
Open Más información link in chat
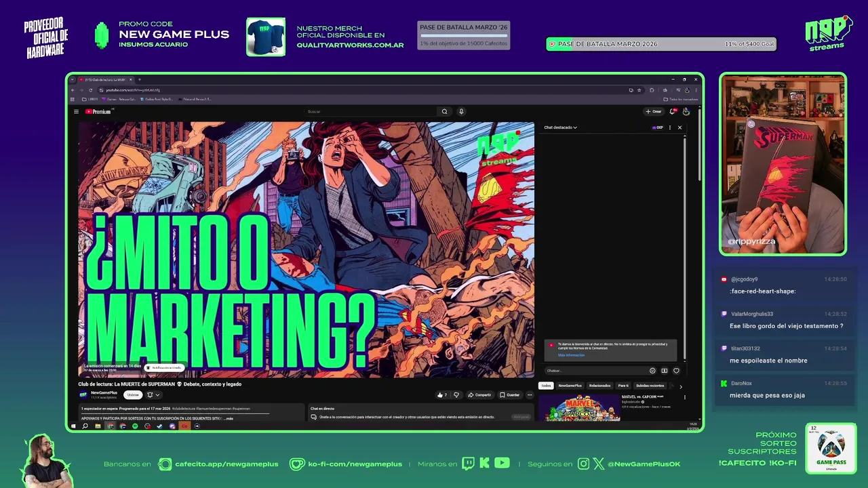(x=571, y=355)
